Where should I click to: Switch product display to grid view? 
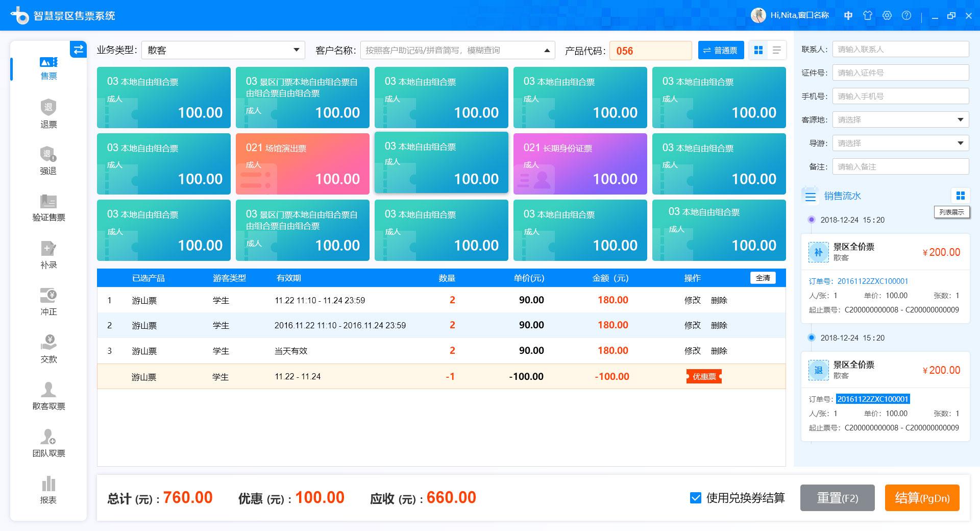coord(758,50)
